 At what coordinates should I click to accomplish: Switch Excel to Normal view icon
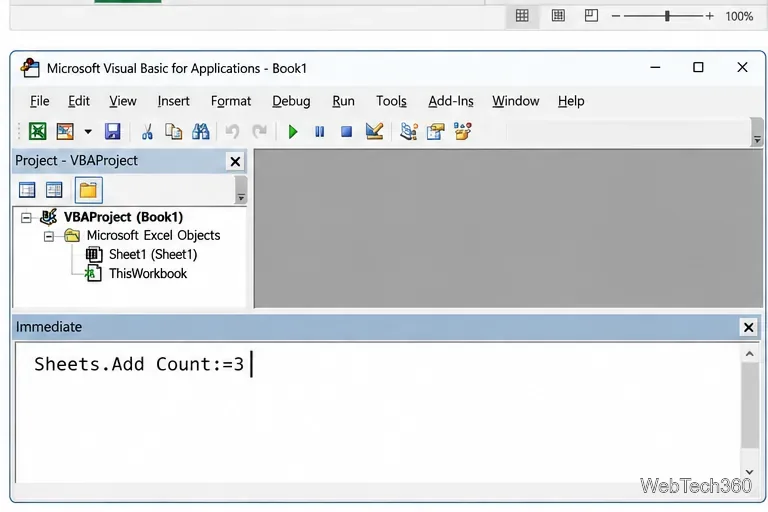point(522,16)
